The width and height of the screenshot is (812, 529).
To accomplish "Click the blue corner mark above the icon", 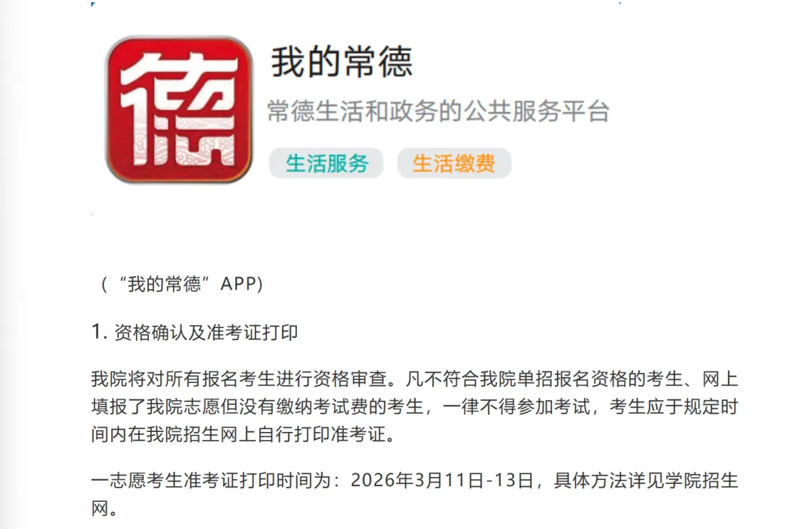I will click(x=92, y=5).
